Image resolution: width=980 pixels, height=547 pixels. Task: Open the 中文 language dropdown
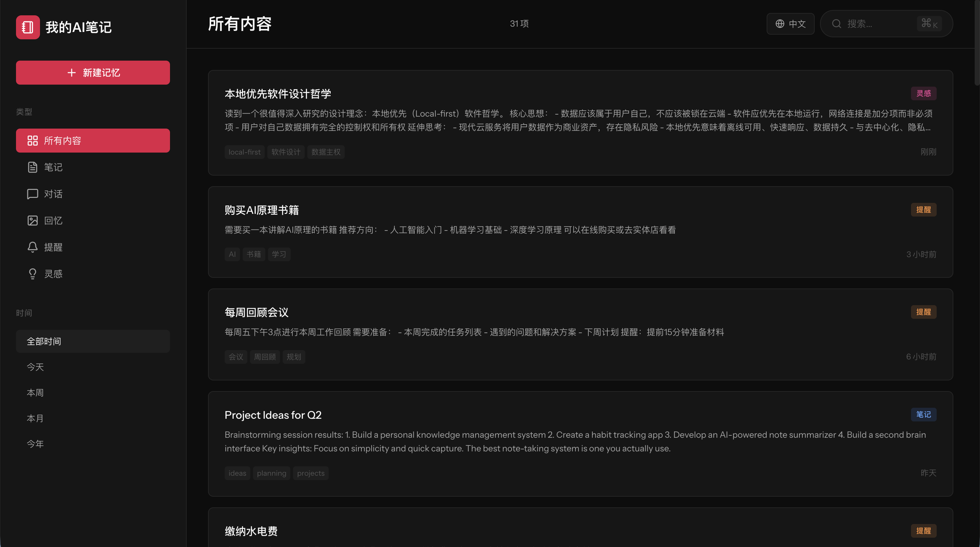point(797,24)
